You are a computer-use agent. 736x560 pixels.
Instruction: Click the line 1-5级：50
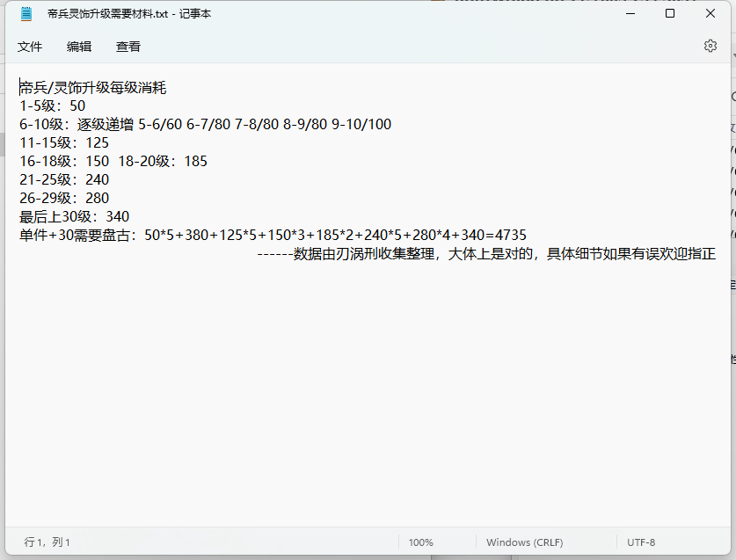(x=52, y=105)
